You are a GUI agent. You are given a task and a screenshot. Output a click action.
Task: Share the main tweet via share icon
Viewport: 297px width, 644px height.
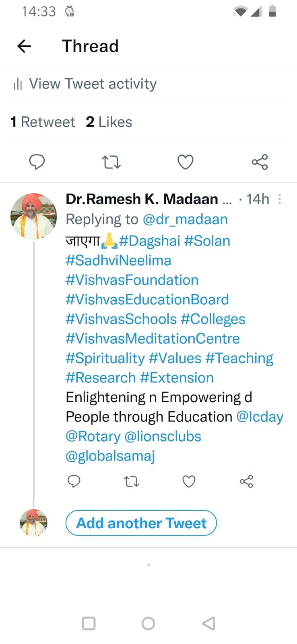tap(260, 162)
